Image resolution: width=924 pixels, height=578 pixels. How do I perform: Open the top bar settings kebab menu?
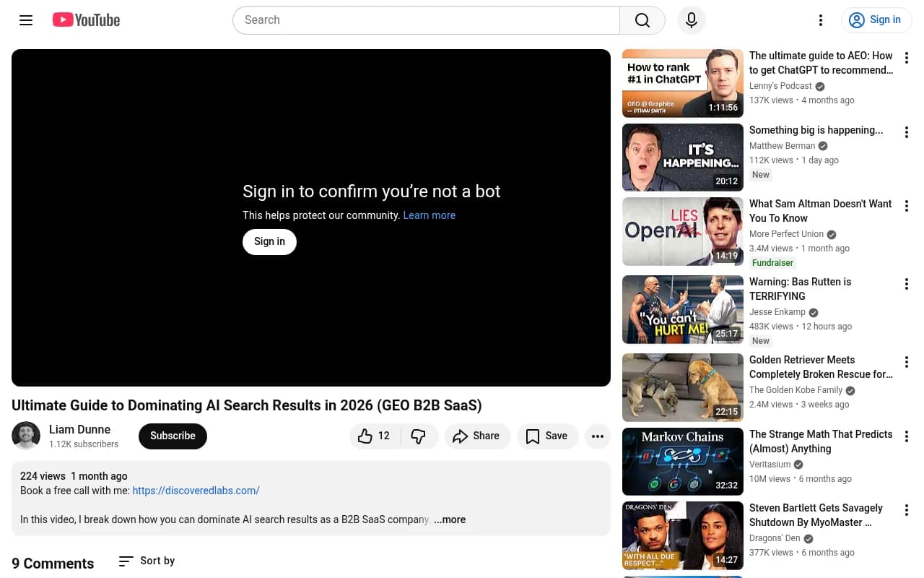[820, 20]
